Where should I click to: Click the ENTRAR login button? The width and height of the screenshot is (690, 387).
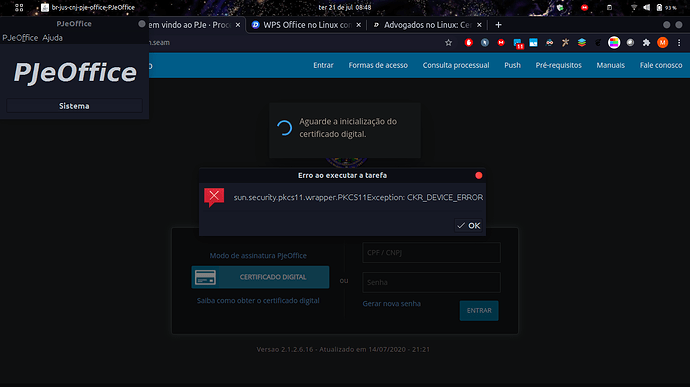tap(479, 311)
